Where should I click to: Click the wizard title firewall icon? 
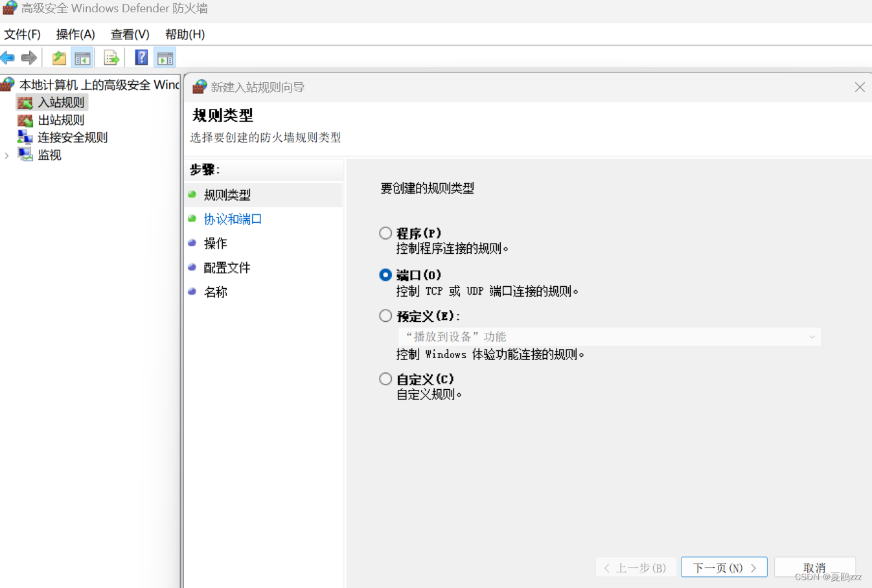pos(200,87)
